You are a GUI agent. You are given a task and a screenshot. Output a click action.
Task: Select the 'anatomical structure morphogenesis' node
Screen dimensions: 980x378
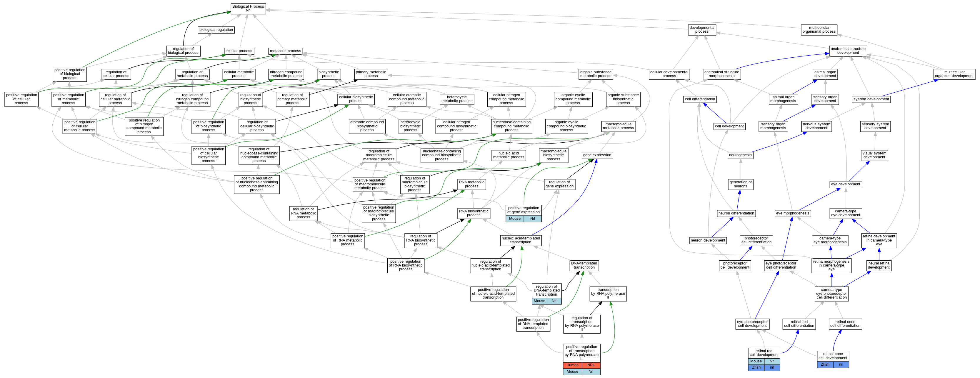tap(722, 74)
